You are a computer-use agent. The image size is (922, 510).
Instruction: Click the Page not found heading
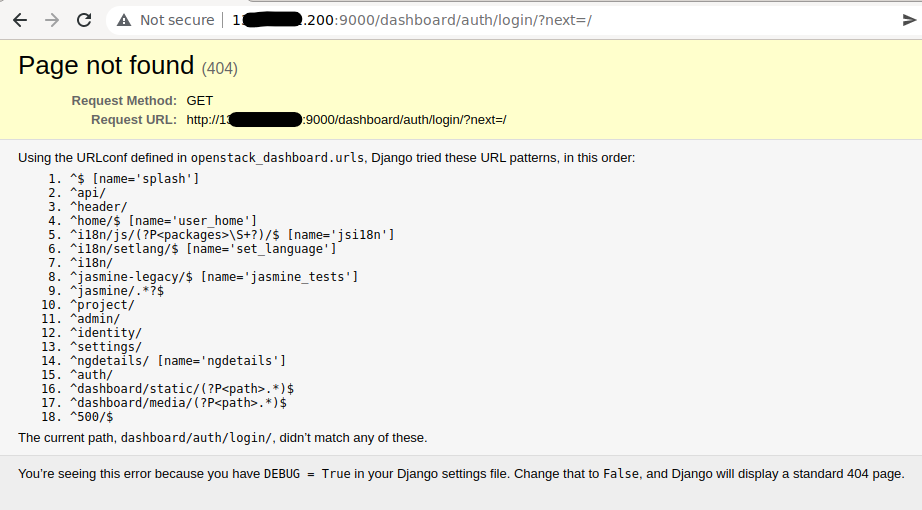pyautogui.click(x=106, y=66)
